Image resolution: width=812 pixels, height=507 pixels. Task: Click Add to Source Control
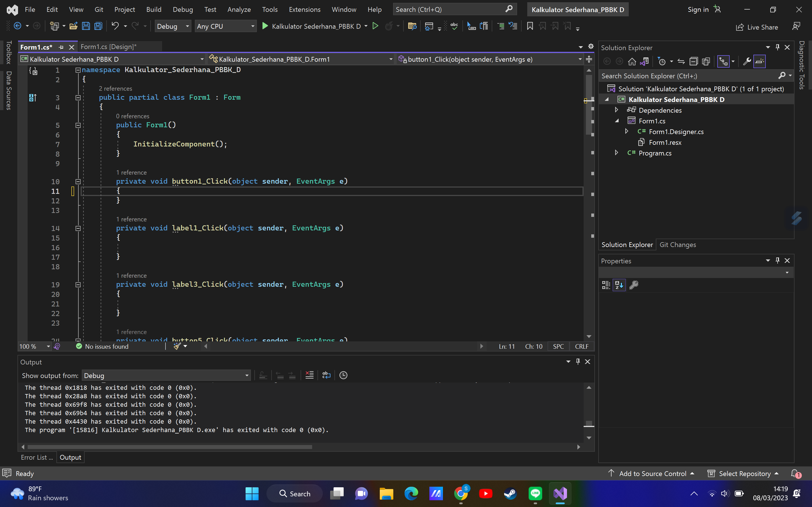tap(652, 473)
